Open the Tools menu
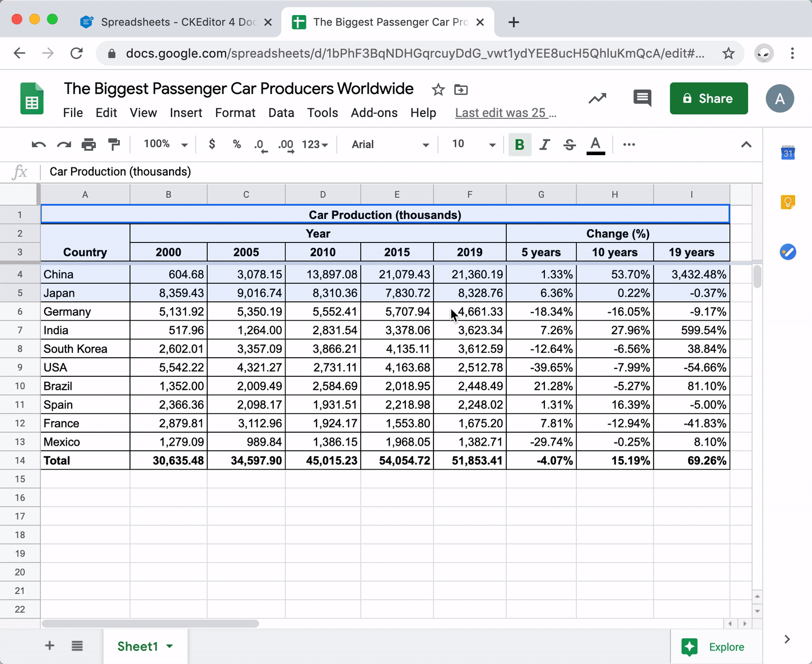This screenshot has width=812, height=664. tap(323, 113)
